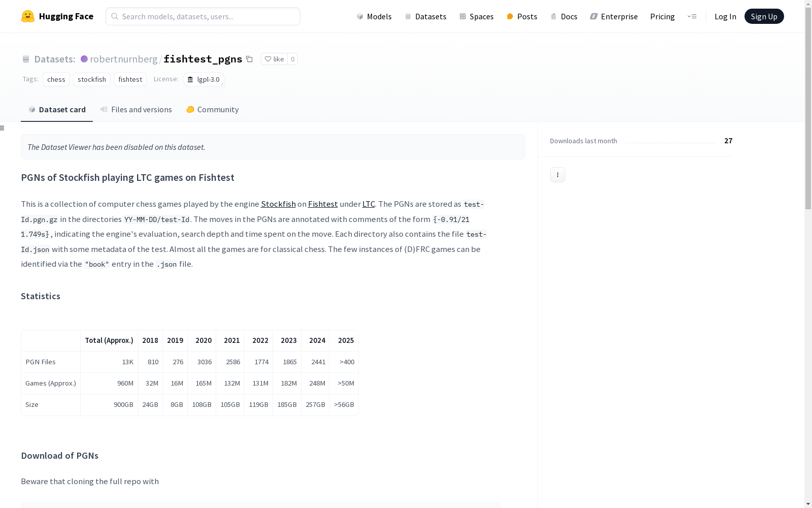Screen dimensions: 812x508
Task: Click the Models cube icon
Action: click(x=360, y=16)
